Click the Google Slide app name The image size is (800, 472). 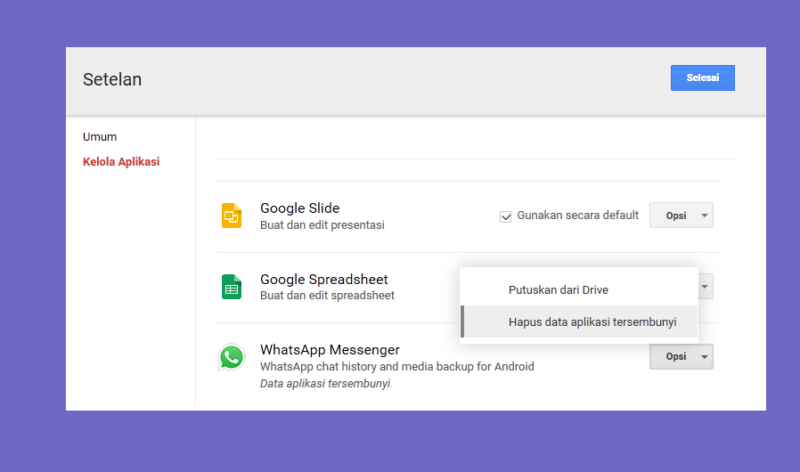point(300,208)
